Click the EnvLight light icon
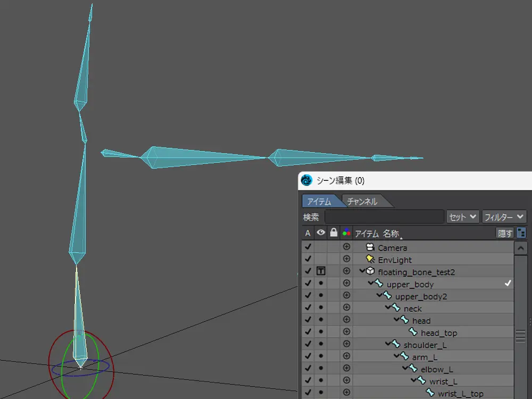 (x=370, y=260)
